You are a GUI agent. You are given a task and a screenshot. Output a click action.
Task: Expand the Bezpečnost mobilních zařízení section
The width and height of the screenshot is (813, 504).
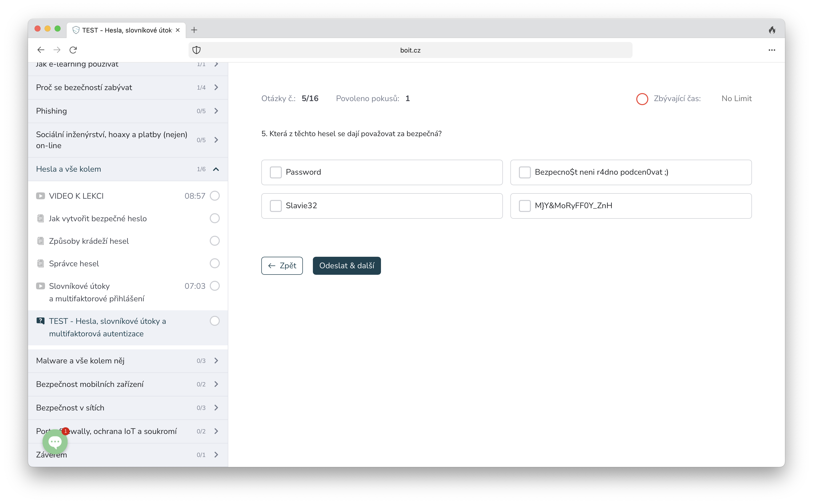point(128,384)
